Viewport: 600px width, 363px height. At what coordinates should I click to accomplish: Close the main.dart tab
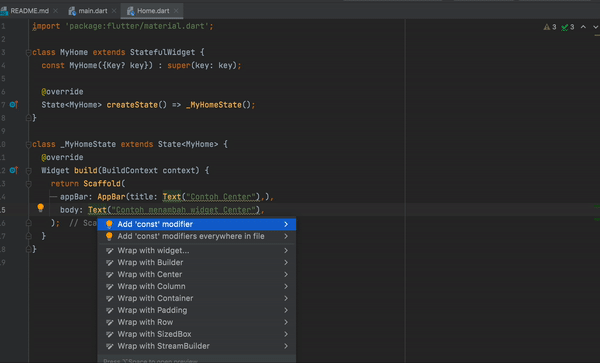click(114, 11)
